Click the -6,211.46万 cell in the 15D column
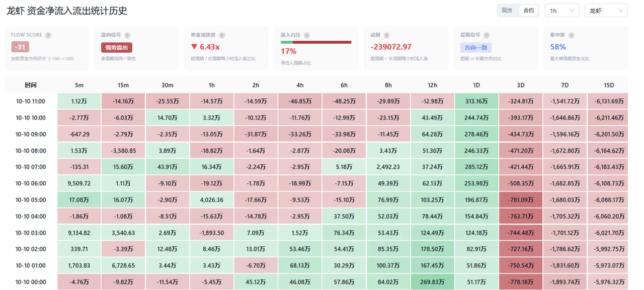Viewport: 644px width, 290px height. pos(609,118)
